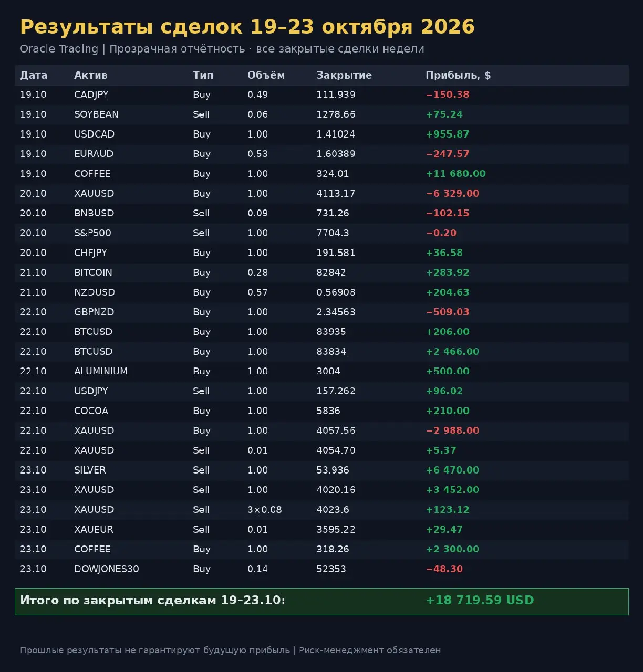Screen dimensions: 643x672
Task: Click the profit value +5.37
Action: click(x=441, y=450)
